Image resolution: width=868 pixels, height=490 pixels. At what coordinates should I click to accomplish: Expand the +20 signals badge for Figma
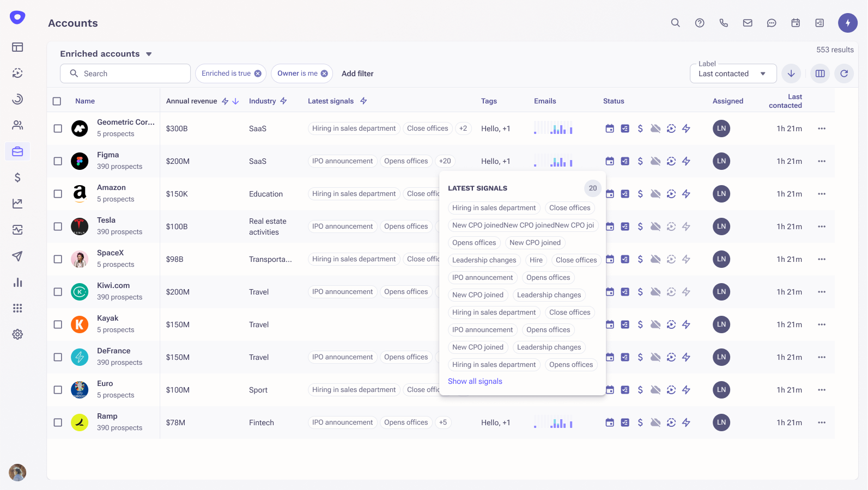click(x=445, y=161)
